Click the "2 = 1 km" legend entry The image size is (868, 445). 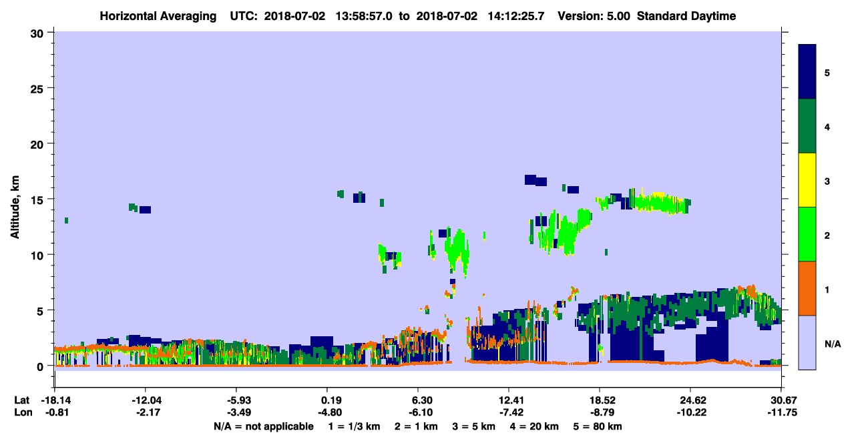(x=416, y=426)
